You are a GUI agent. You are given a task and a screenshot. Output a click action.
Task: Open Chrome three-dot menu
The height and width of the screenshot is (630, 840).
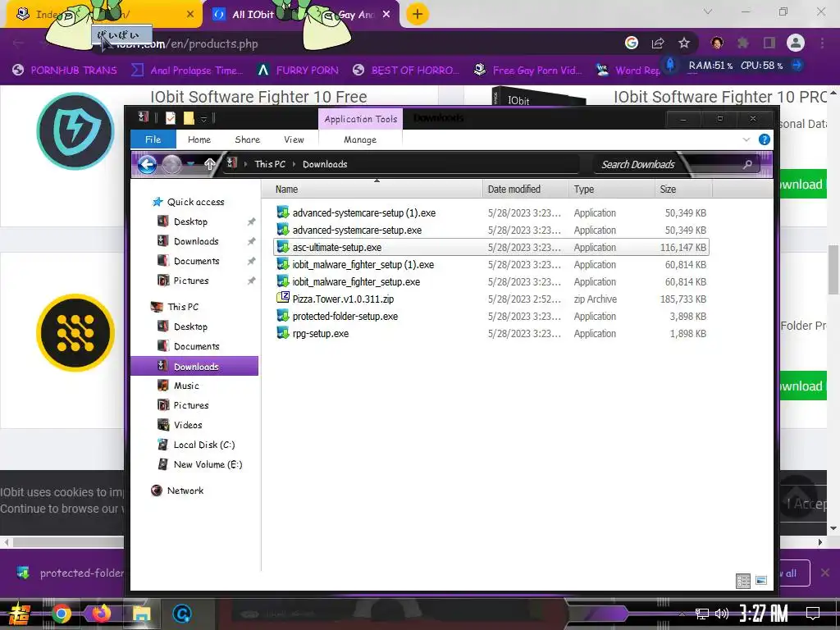(x=822, y=43)
